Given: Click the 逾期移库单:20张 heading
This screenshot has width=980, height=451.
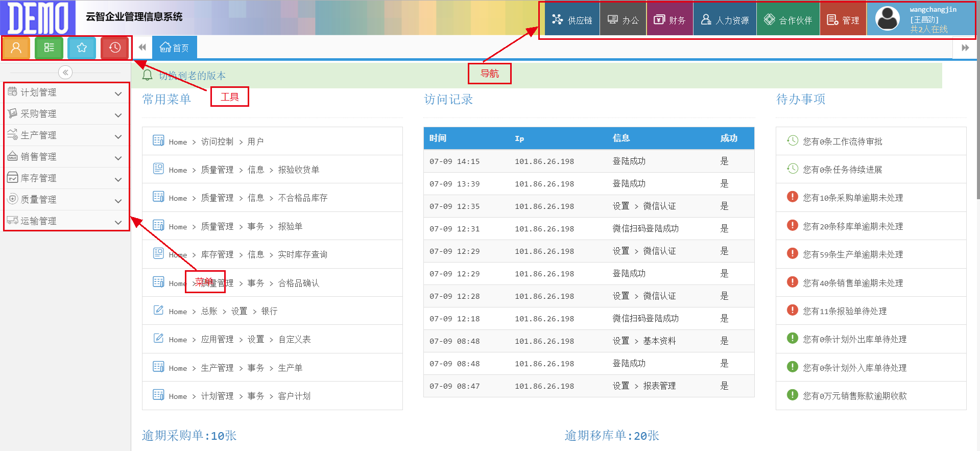Looking at the screenshot, I should tap(612, 435).
